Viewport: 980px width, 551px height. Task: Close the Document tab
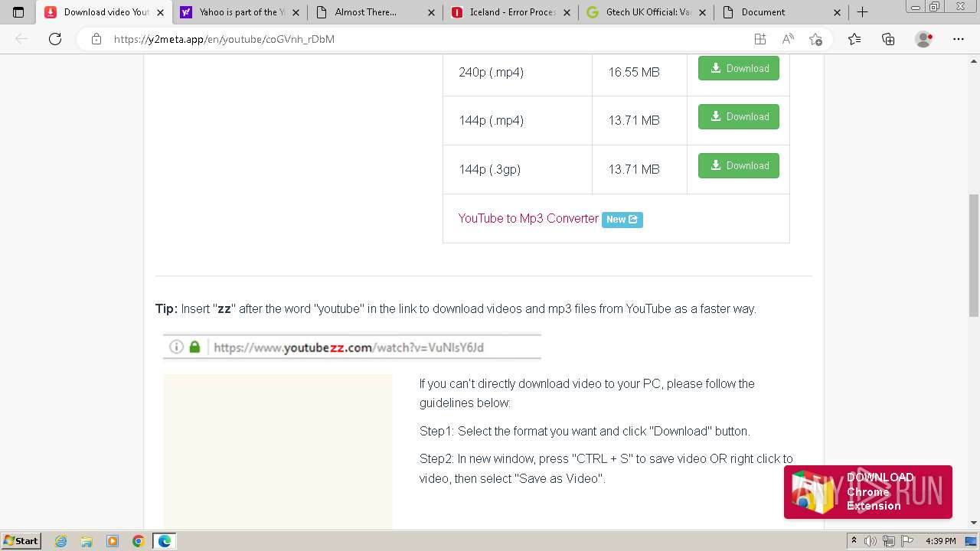(837, 12)
